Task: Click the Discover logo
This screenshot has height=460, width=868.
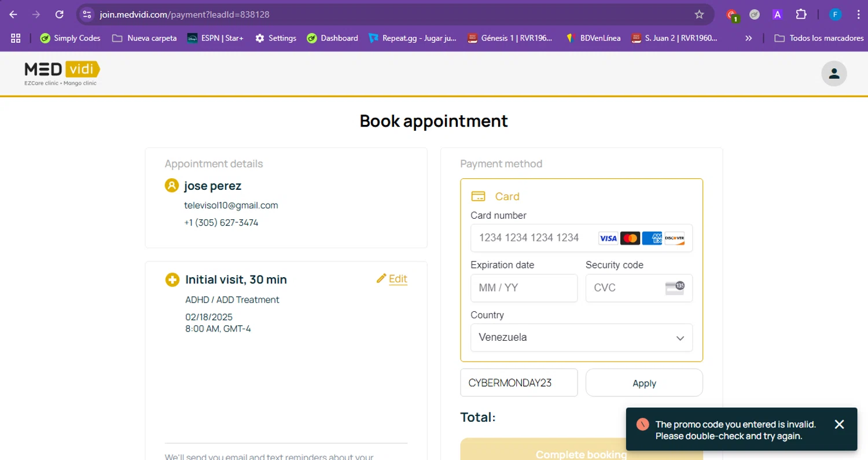Action: tap(674, 238)
